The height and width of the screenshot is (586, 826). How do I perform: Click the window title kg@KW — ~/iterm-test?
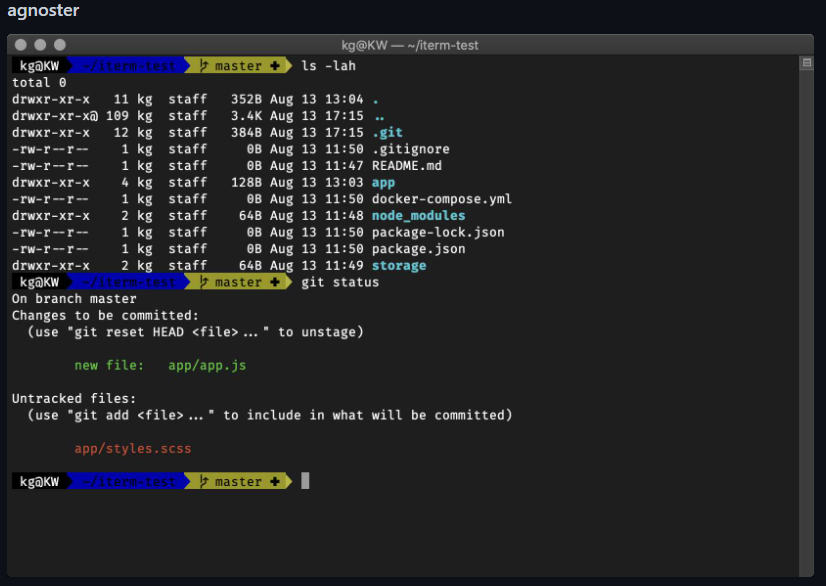point(410,45)
